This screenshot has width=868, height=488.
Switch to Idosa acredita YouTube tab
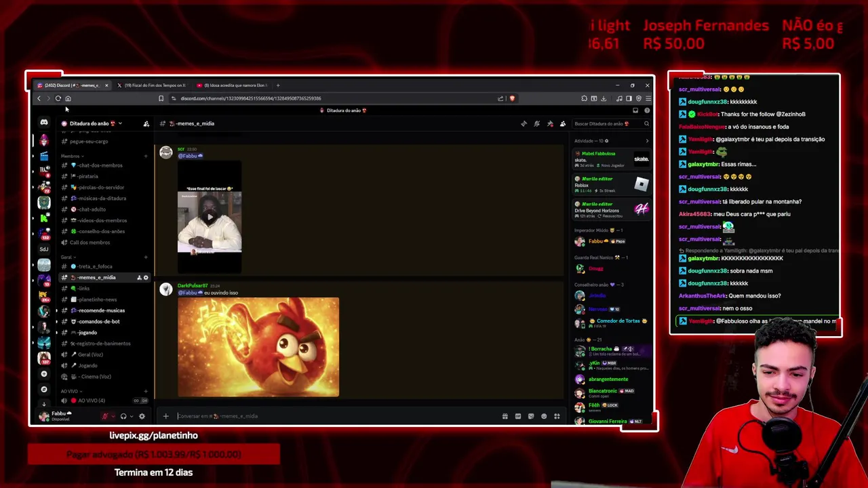click(231, 85)
